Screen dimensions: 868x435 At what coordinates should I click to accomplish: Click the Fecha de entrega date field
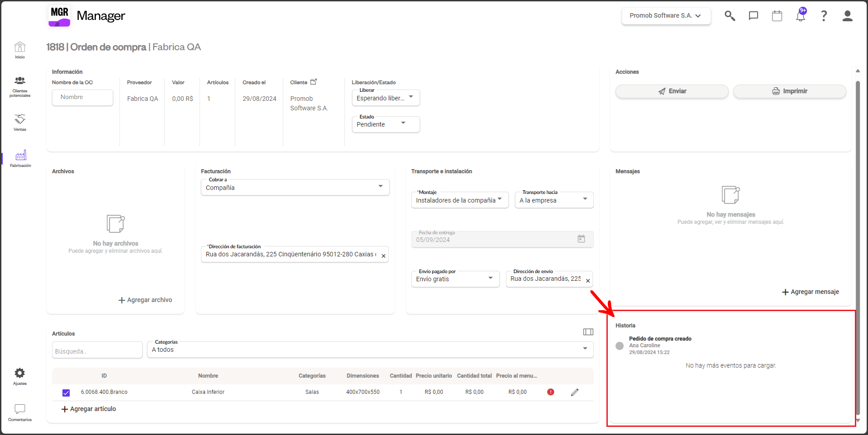502,239
